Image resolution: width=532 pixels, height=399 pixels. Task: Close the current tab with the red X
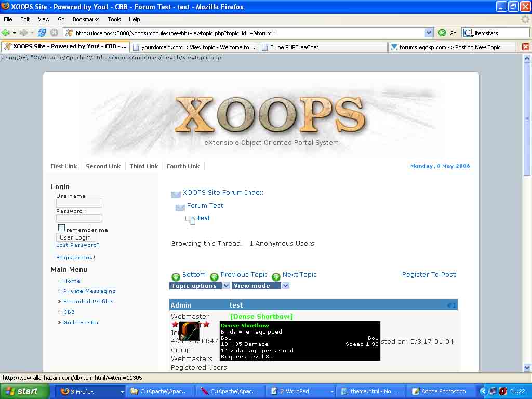pyautogui.click(x=526, y=47)
